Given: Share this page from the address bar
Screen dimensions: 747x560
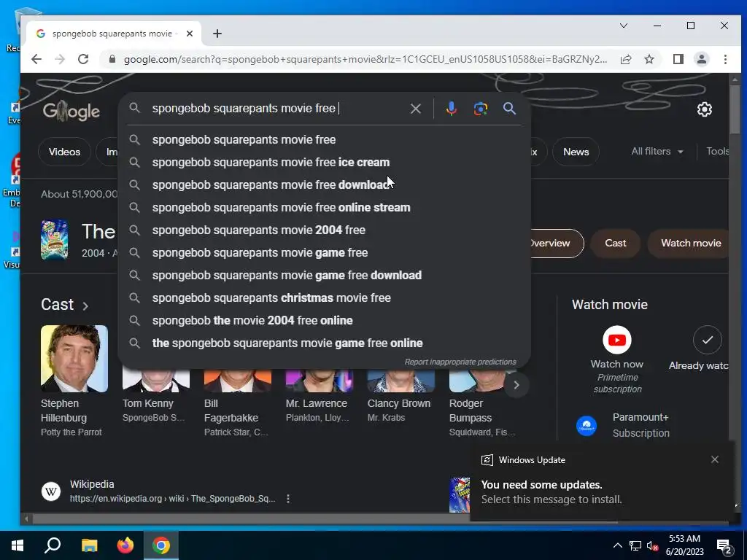Looking at the screenshot, I should (625, 59).
